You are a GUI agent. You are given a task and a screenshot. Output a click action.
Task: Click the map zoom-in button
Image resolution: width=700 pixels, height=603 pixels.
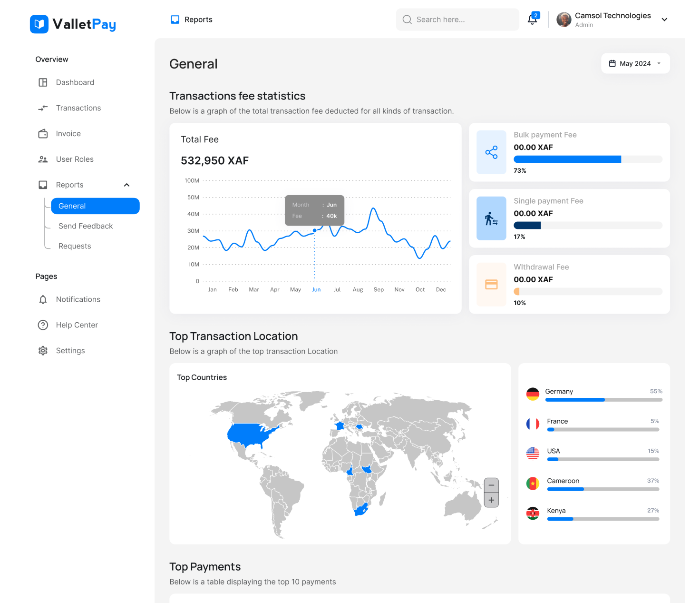point(491,500)
